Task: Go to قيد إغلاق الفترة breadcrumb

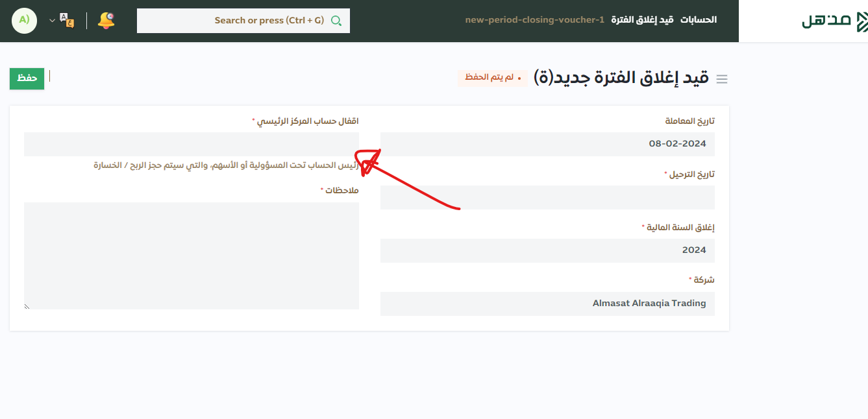Action: [642, 20]
